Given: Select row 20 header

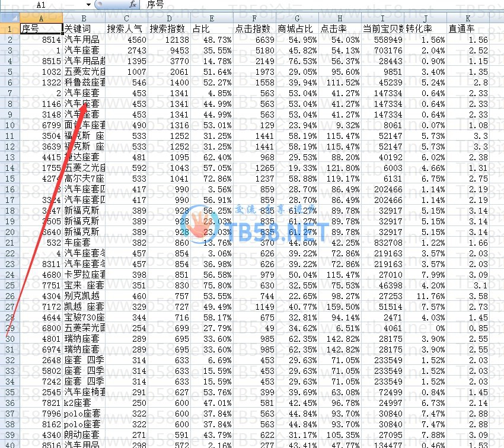Looking at the screenshot, I should pyautogui.click(x=9, y=231).
